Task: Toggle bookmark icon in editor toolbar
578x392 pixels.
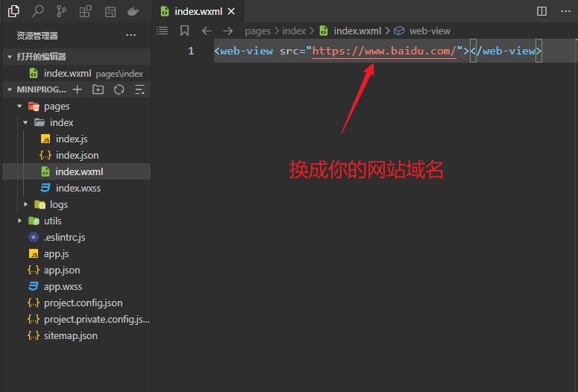Action: pos(184,31)
